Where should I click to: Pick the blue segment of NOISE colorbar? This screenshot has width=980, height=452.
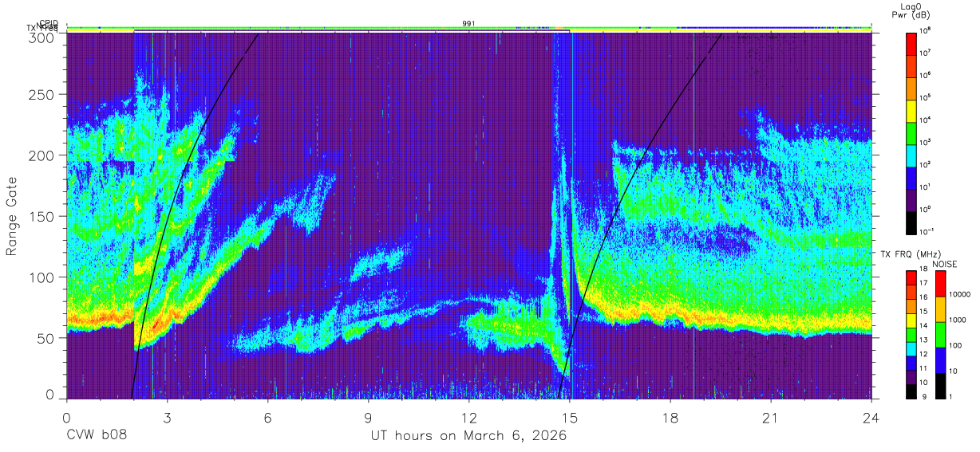pos(940,359)
